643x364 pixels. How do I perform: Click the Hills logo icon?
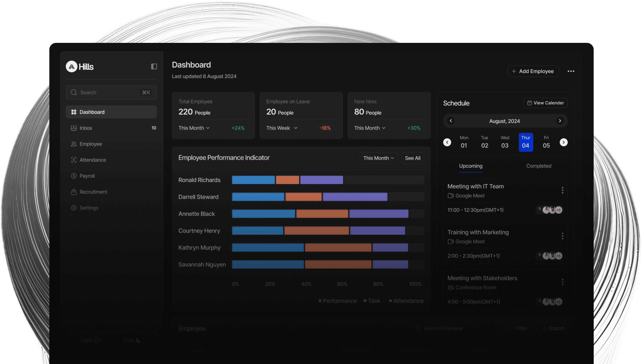pos(72,67)
